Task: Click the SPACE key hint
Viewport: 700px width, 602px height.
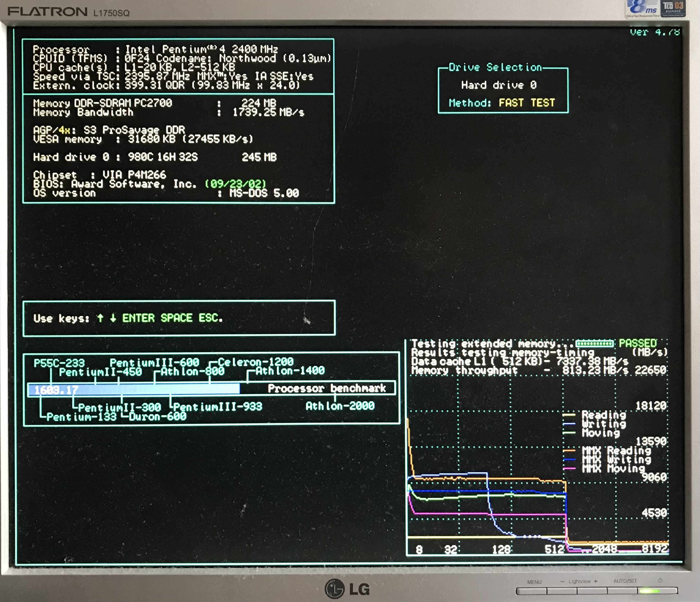Action: pos(176,318)
